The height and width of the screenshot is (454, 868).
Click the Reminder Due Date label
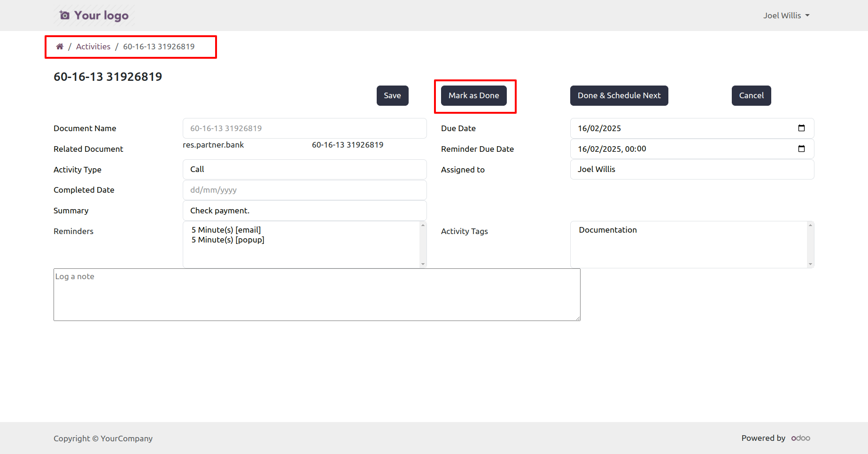point(477,149)
